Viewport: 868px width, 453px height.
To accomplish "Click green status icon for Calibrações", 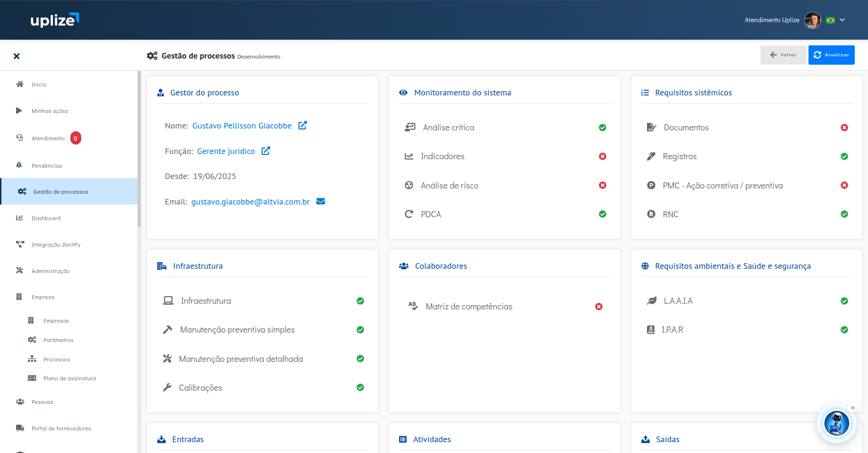I will (360, 387).
